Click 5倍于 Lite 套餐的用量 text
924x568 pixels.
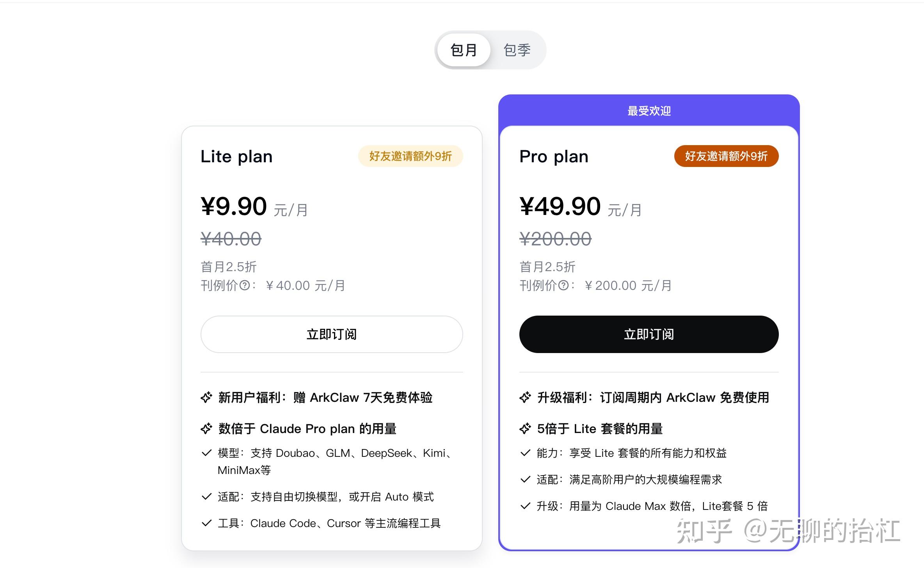point(600,429)
